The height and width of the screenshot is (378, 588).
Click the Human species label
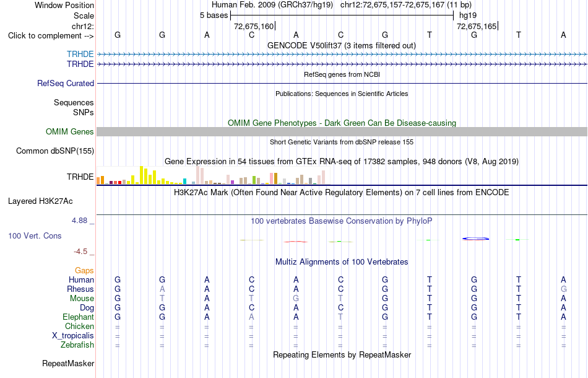pyautogui.click(x=81, y=279)
